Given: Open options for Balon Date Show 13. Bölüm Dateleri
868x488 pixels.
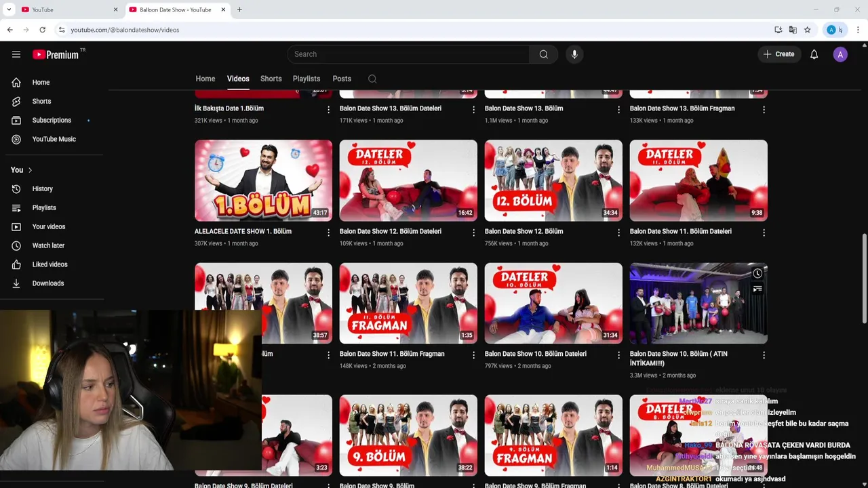Looking at the screenshot, I should [473, 109].
